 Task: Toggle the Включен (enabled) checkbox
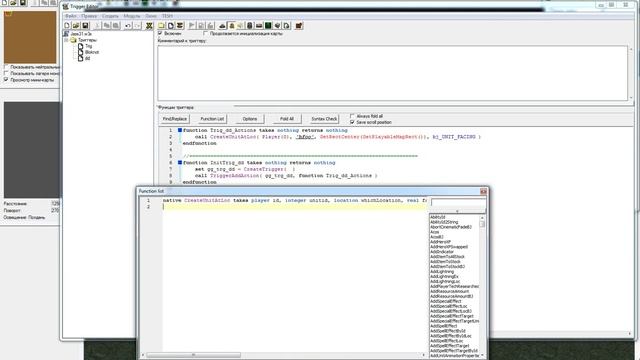[x=160, y=33]
